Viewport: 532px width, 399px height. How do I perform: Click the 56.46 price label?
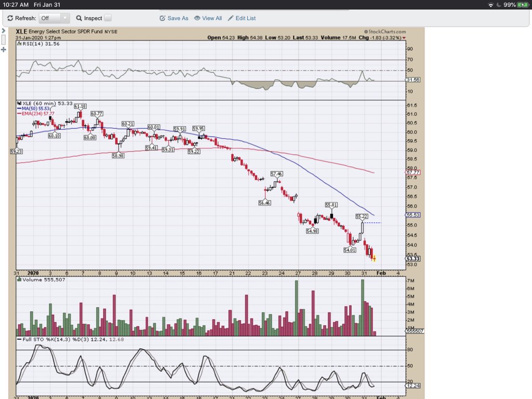pos(264,203)
